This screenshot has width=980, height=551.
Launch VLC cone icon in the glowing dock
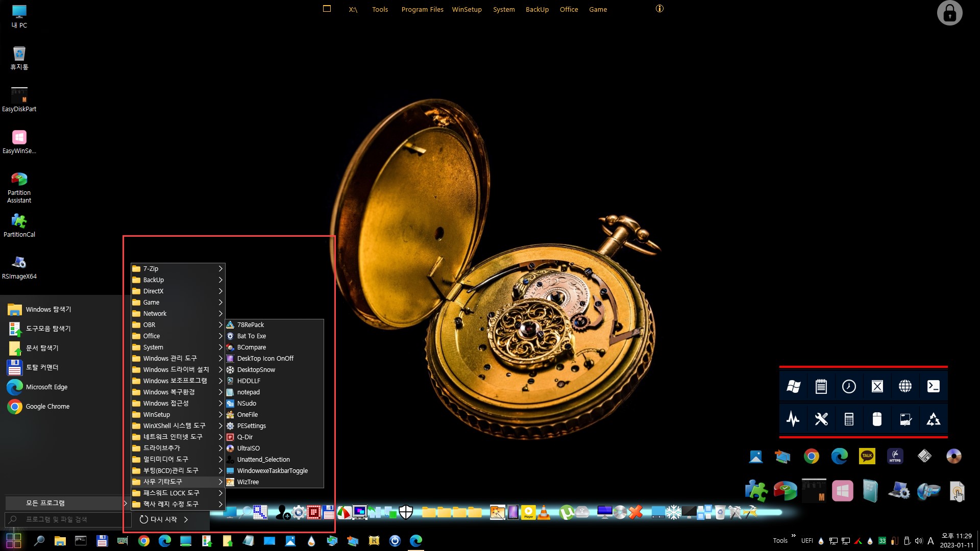[544, 512]
